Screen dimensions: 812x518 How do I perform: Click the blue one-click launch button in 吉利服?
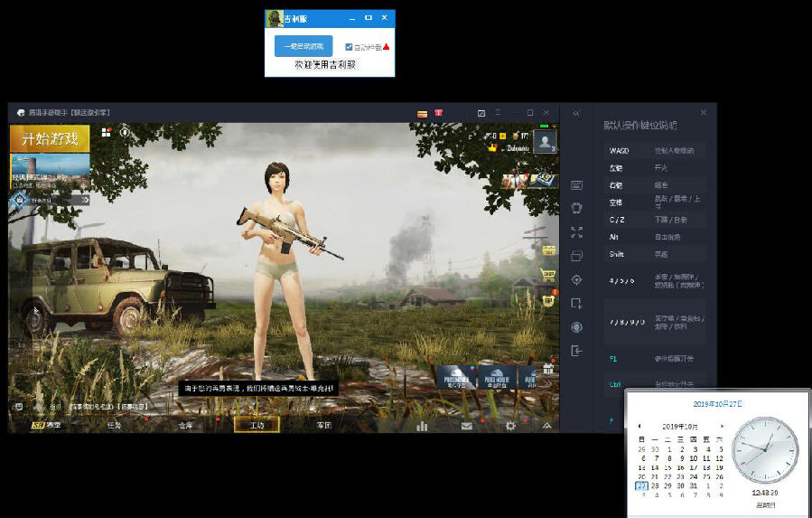pos(303,46)
